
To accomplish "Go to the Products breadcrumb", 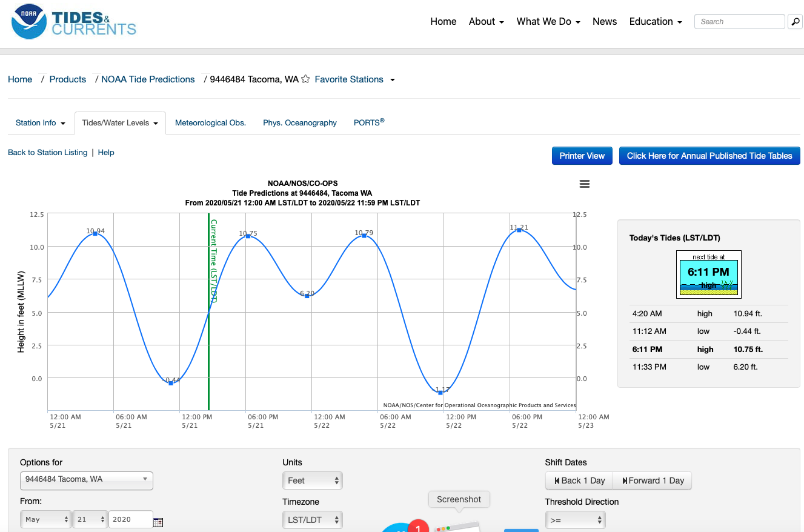I will [x=68, y=79].
